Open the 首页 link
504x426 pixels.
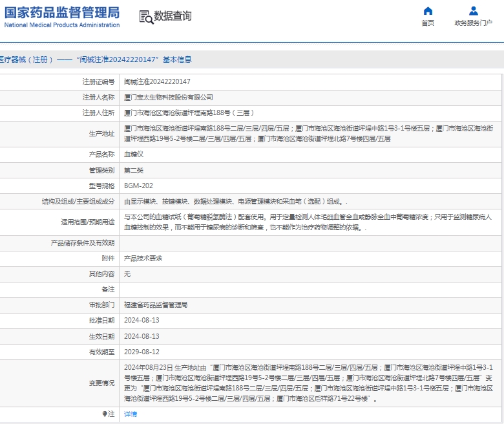pos(428,23)
